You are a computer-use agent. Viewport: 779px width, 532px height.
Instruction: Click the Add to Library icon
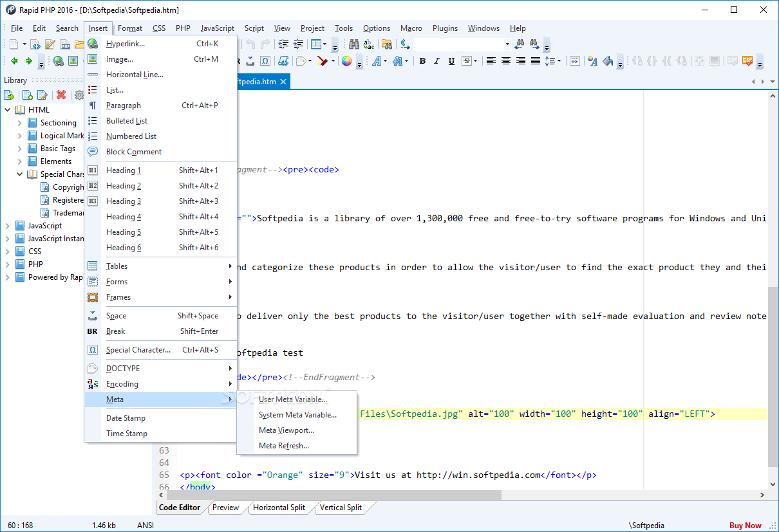9,95
